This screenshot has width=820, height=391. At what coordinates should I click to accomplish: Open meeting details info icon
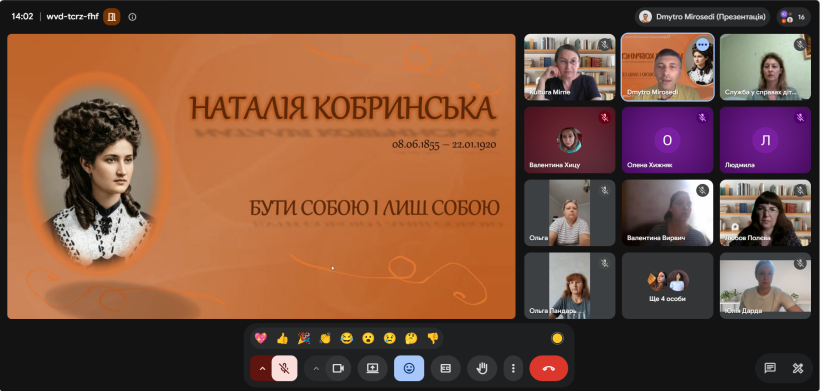[132, 17]
